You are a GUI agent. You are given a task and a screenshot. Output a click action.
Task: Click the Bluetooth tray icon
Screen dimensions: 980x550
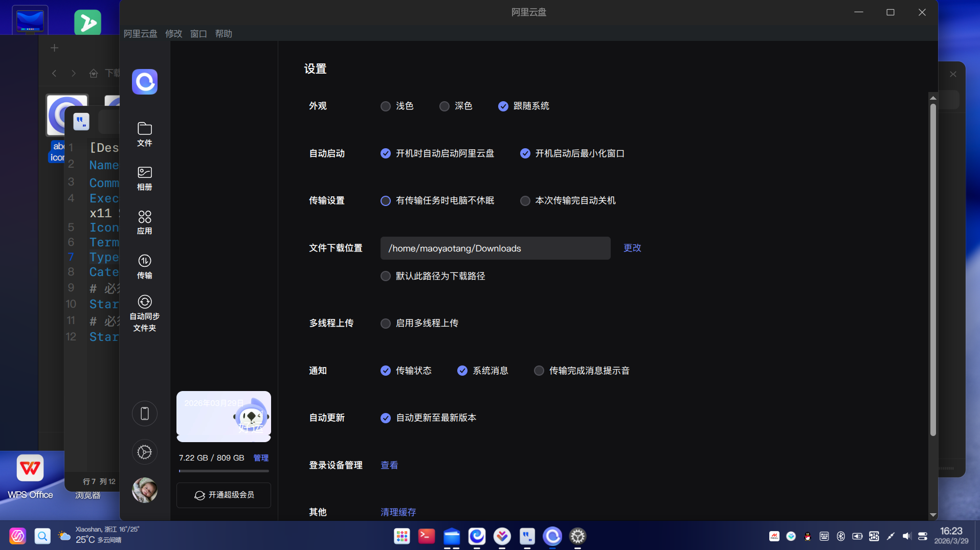pyautogui.click(x=840, y=536)
